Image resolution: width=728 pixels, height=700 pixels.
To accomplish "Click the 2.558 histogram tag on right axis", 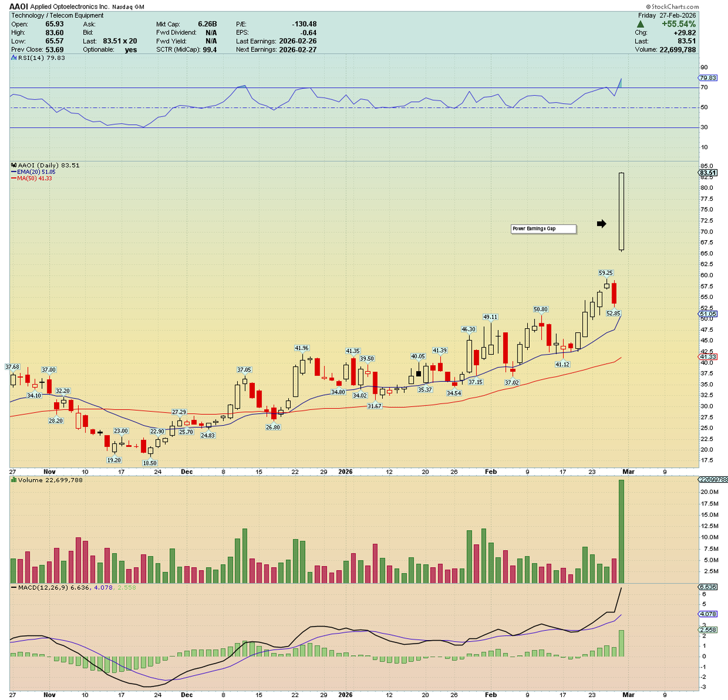I will point(708,630).
